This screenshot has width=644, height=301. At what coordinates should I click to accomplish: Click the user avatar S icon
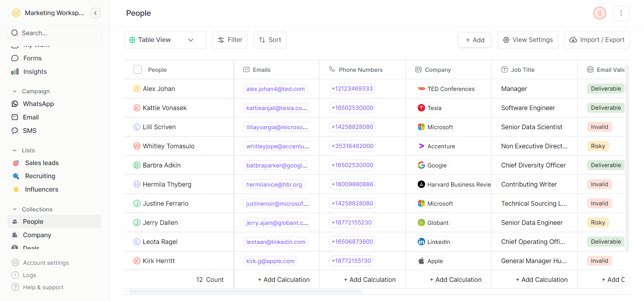tap(599, 13)
